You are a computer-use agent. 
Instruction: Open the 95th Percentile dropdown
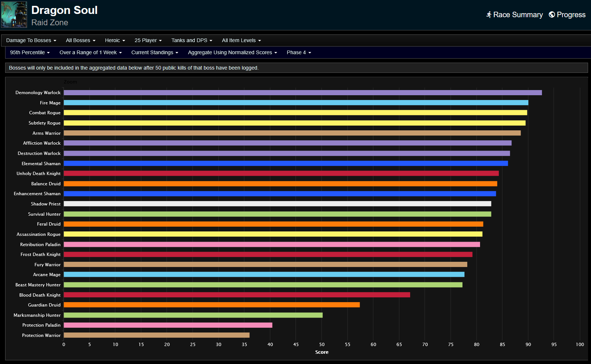tap(30, 52)
